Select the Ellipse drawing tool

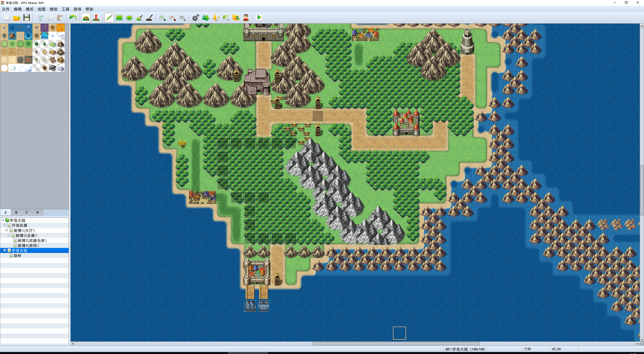(x=129, y=18)
